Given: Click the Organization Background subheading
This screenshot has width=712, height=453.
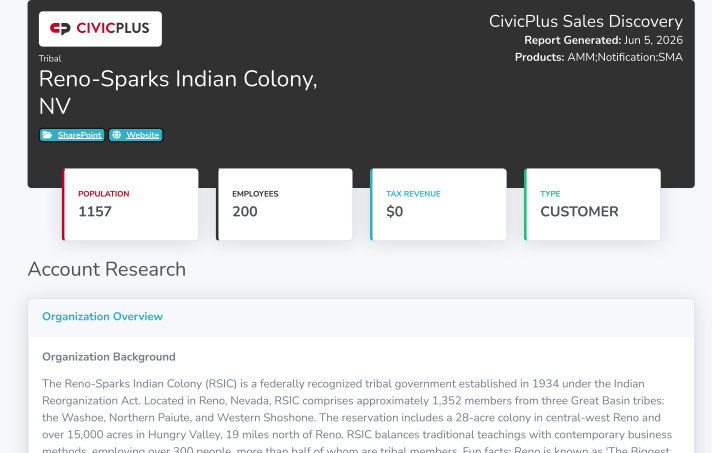Looking at the screenshot, I should (109, 357).
